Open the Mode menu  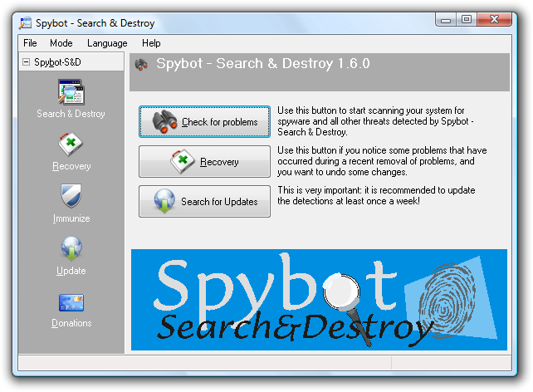[x=61, y=43]
